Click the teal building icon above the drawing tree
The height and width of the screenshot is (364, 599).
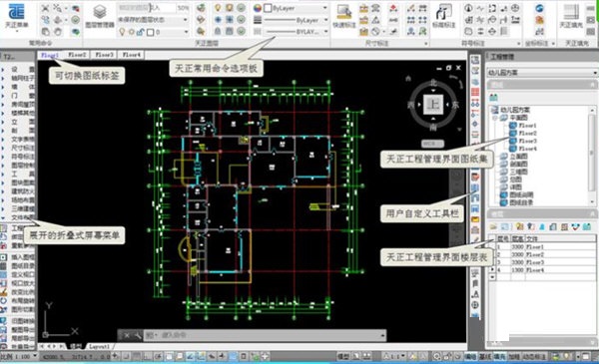[x=493, y=98]
